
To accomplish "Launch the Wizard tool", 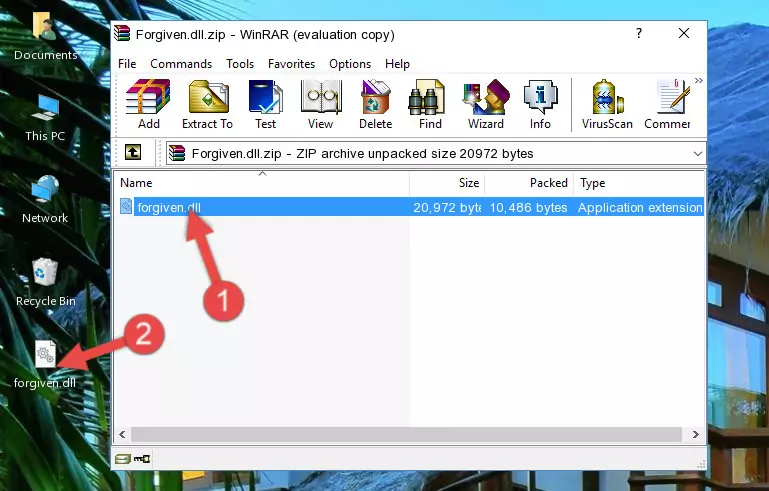I will (x=486, y=104).
